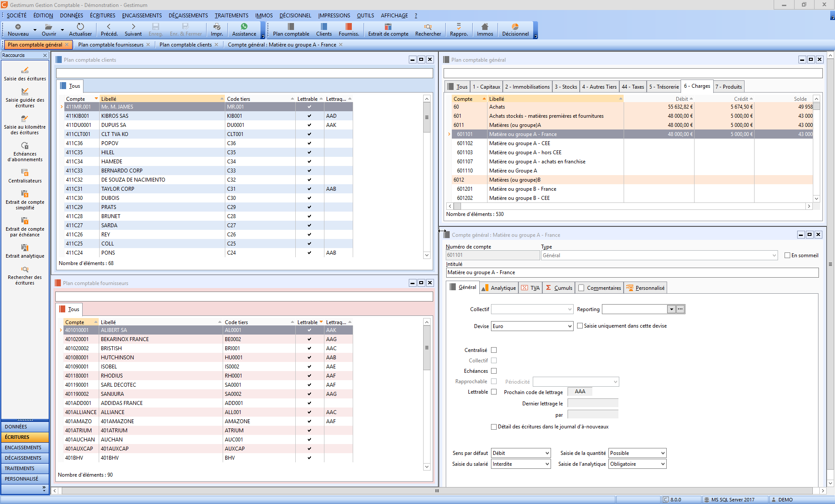Toggle the Lettrable checkbox on
Image resolution: width=835 pixels, height=504 pixels.
click(493, 392)
